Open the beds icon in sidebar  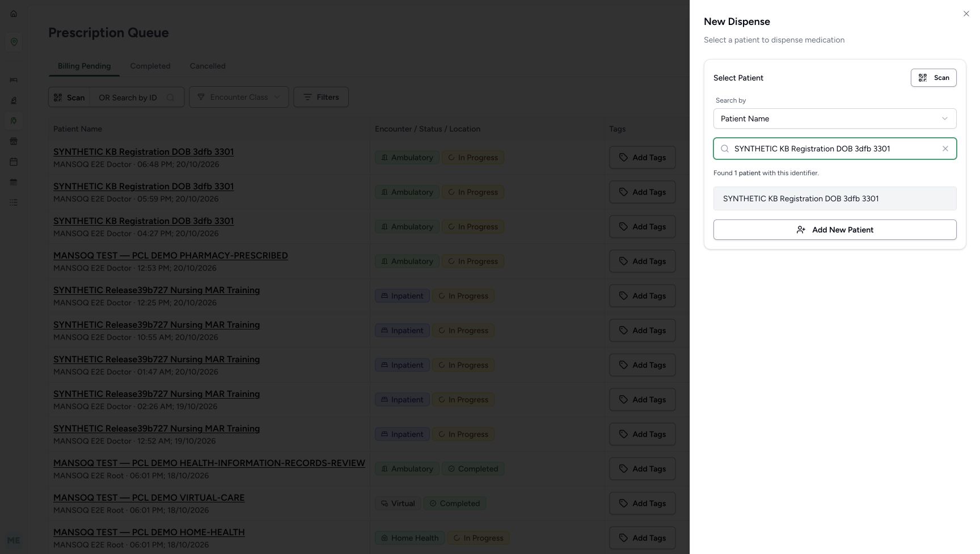[14, 80]
